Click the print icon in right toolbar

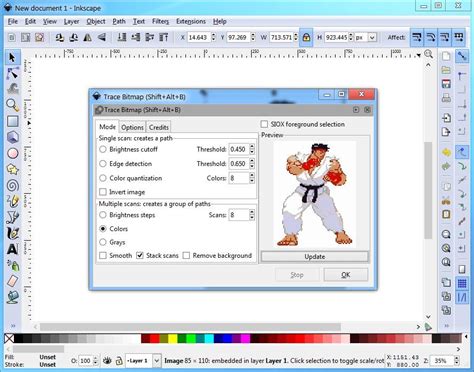pyautogui.click(x=446, y=98)
